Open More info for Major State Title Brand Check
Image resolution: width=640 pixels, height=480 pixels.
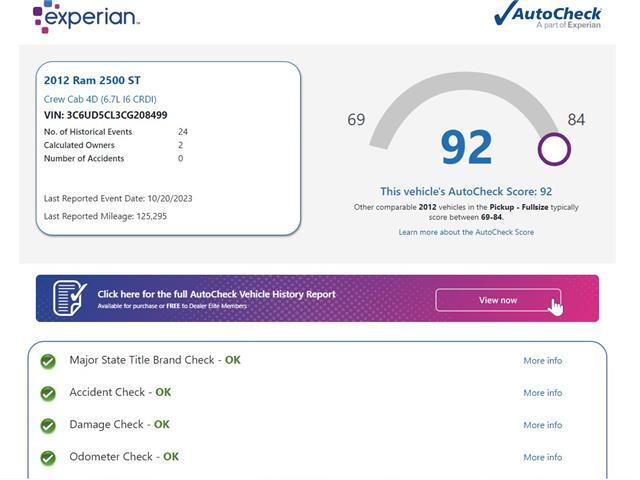pyautogui.click(x=542, y=361)
